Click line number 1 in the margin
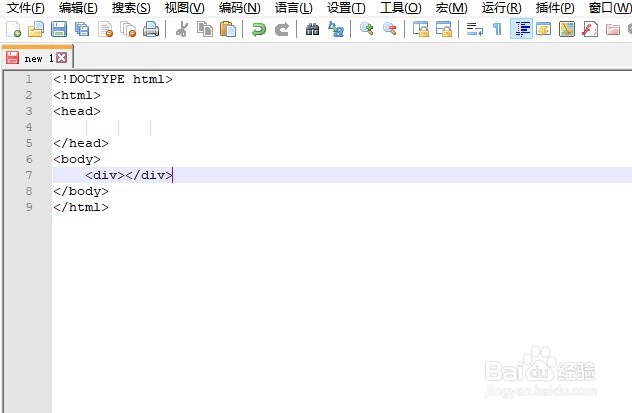The height and width of the screenshot is (413, 632). coord(29,79)
